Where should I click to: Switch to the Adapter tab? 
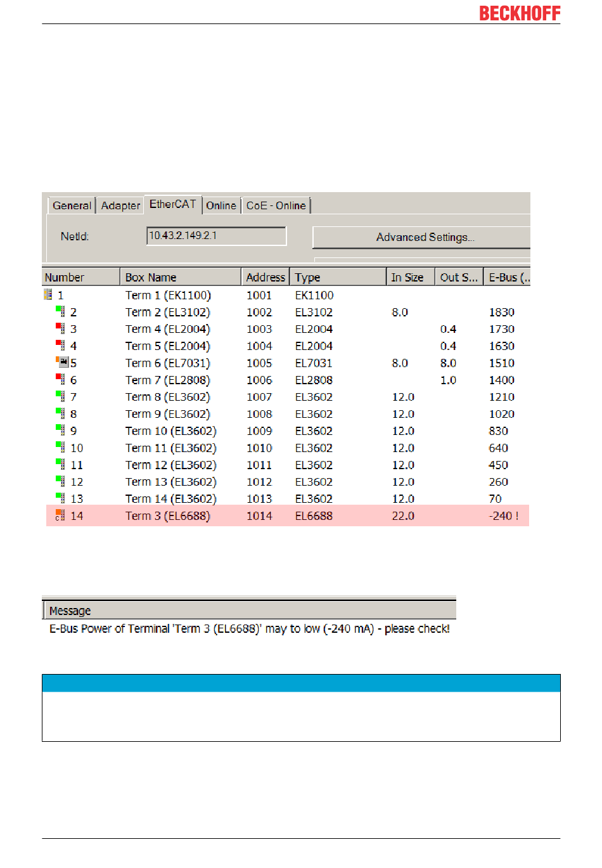point(120,205)
